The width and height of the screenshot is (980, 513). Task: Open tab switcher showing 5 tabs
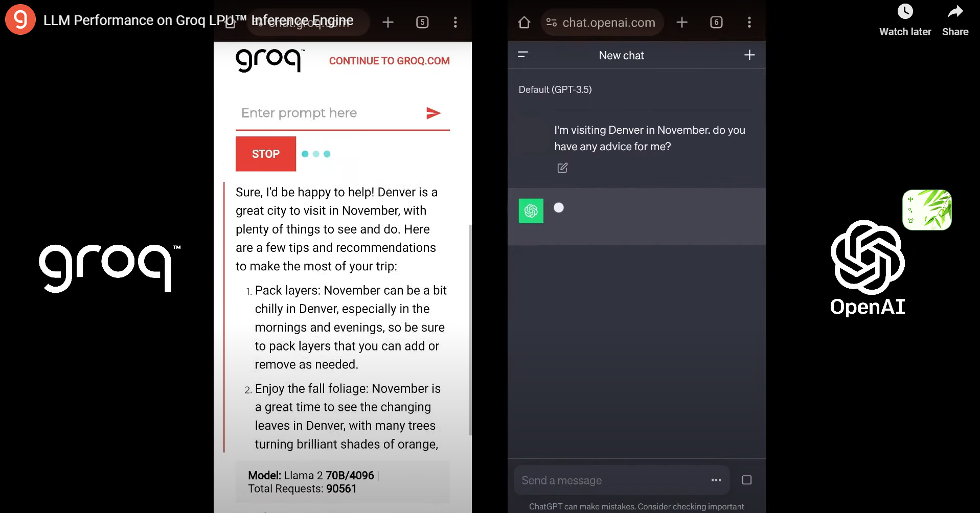(422, 22)
